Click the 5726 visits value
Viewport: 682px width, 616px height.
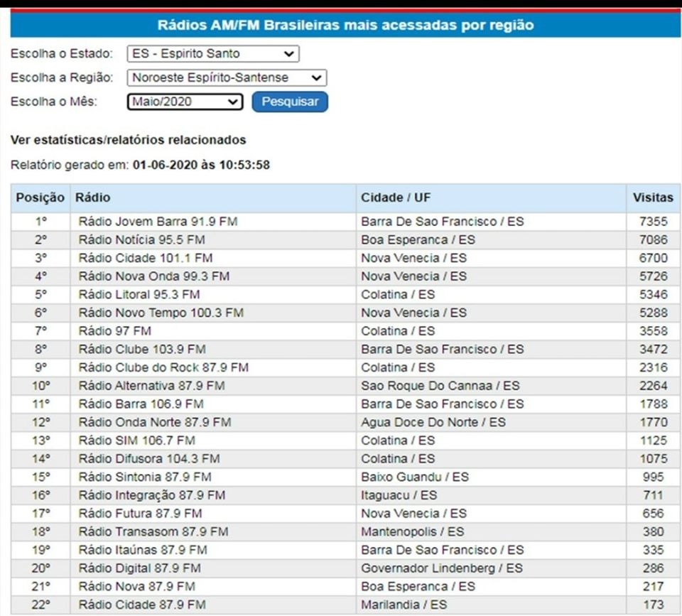[x=654, y=276]
